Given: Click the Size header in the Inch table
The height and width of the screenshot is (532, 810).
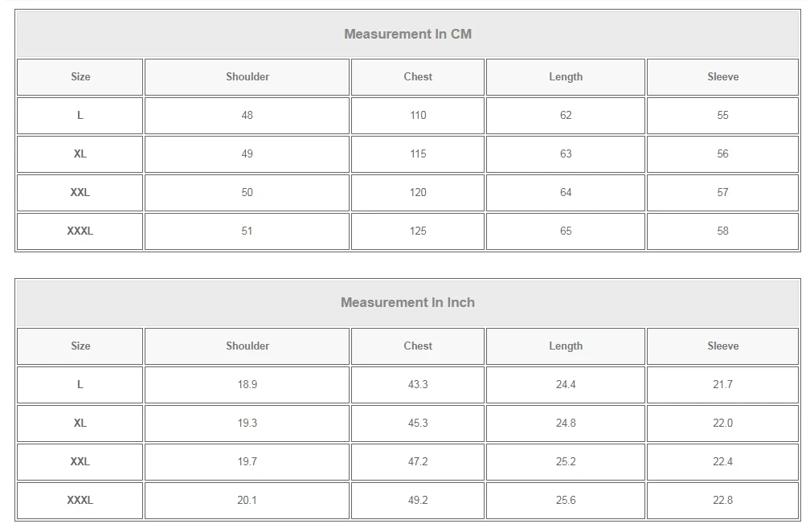Looking at the screenshot, I should [80, 346].
